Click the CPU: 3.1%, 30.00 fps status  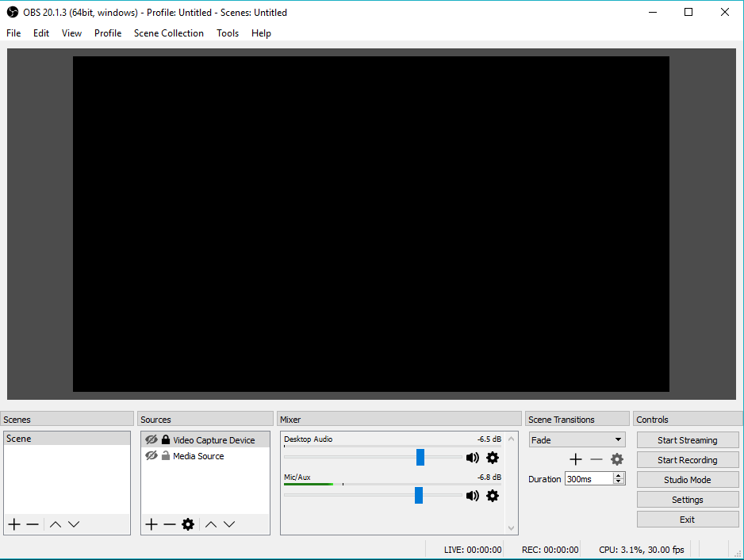[642, 550]
